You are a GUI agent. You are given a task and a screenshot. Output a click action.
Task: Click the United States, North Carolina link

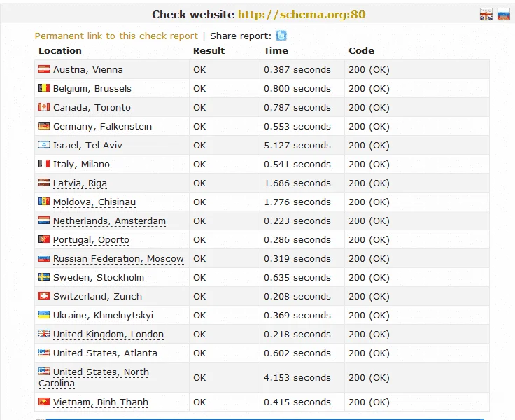[94, 378]
